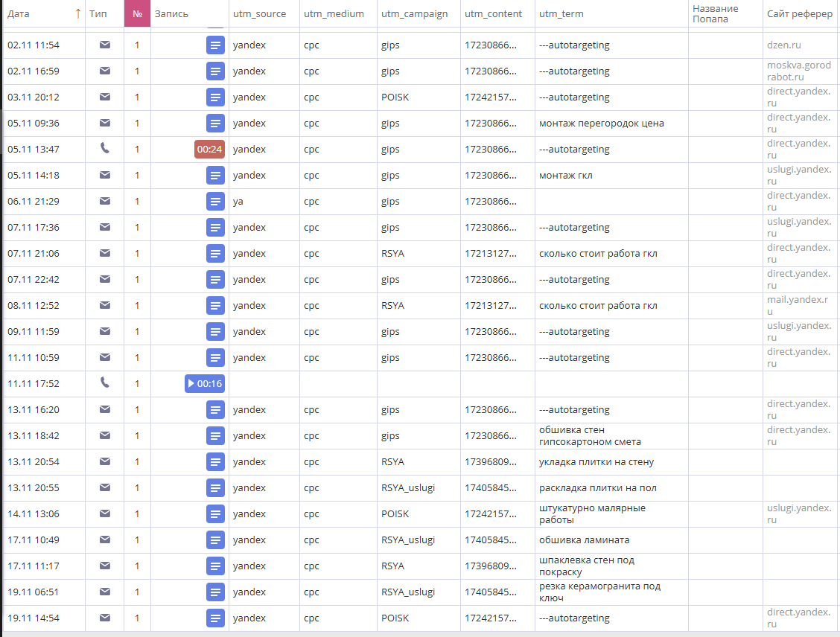840x637 pixels.
Task: Click the date cell '09.11 11:59'
Action: 44,332
